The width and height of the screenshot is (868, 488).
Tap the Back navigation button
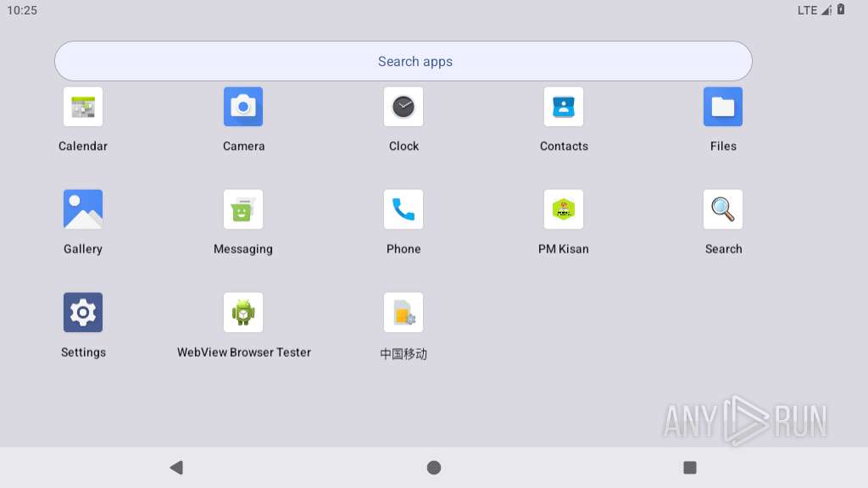tap(176, 468)
